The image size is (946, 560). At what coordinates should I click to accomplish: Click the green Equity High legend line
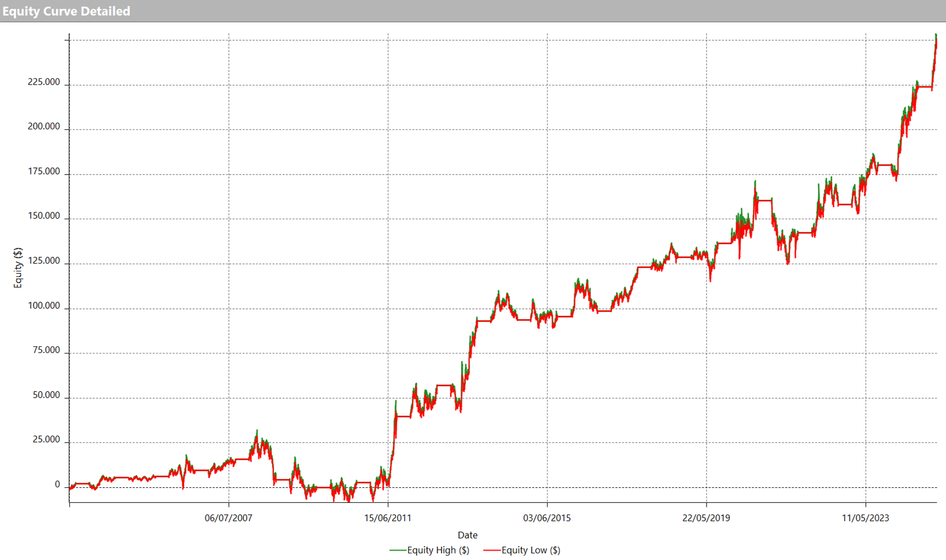(x=398, y=550)
